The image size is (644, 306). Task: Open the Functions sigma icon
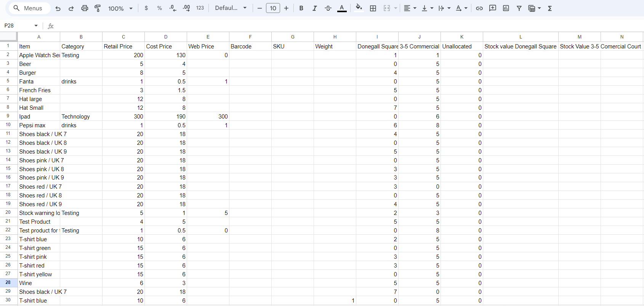pyautogui.click(x=550, y=8)
